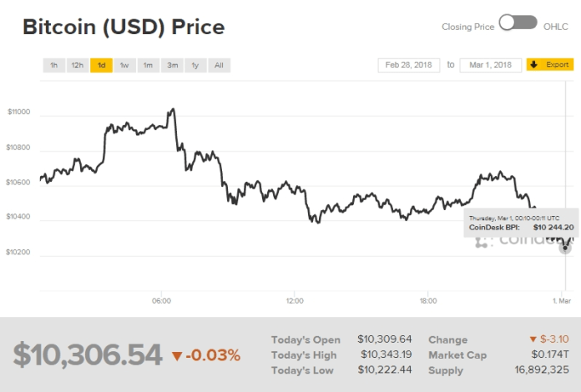Open the Mar 1, 2018 end date field
This screenshot has width=581, height=392.
click(x=492, y=64)
